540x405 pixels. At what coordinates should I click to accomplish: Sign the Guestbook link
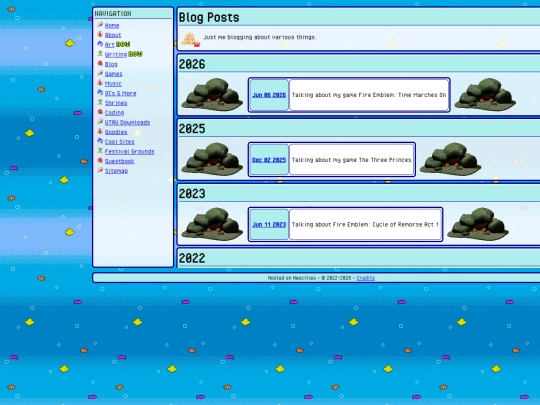tap(119, 161)
